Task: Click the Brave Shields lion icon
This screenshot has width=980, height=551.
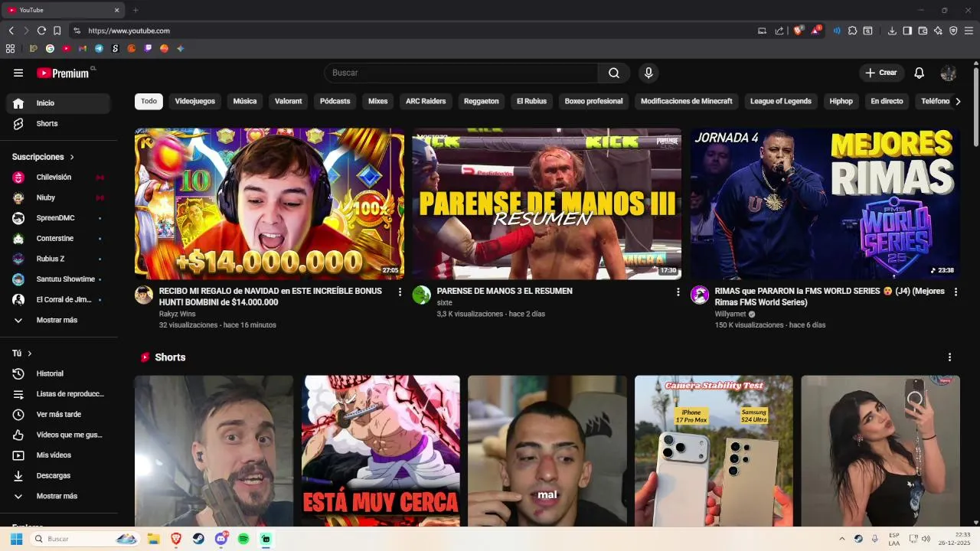Action: click(799, 31)
